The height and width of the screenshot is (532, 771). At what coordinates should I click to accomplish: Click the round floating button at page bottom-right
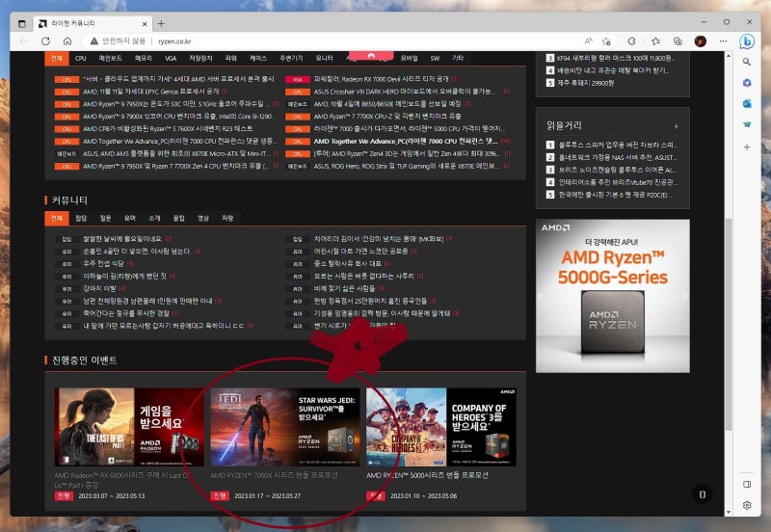703,494
